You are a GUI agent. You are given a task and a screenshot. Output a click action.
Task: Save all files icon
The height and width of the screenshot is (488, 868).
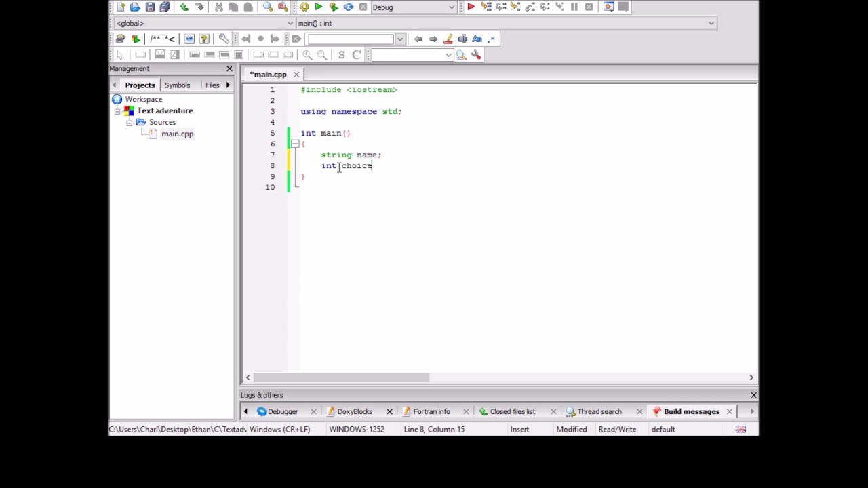tap(165, 7)
